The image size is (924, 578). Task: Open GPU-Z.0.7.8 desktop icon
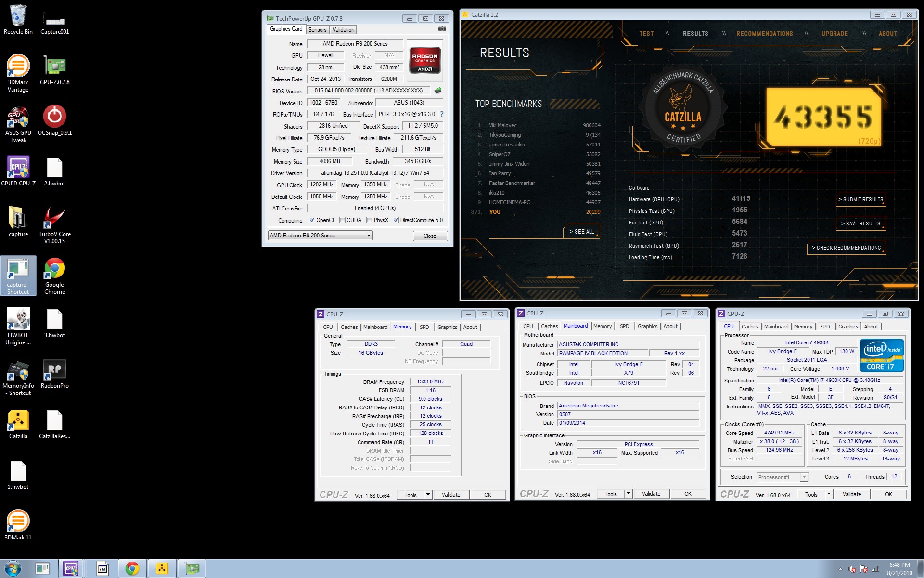point(54,71)
